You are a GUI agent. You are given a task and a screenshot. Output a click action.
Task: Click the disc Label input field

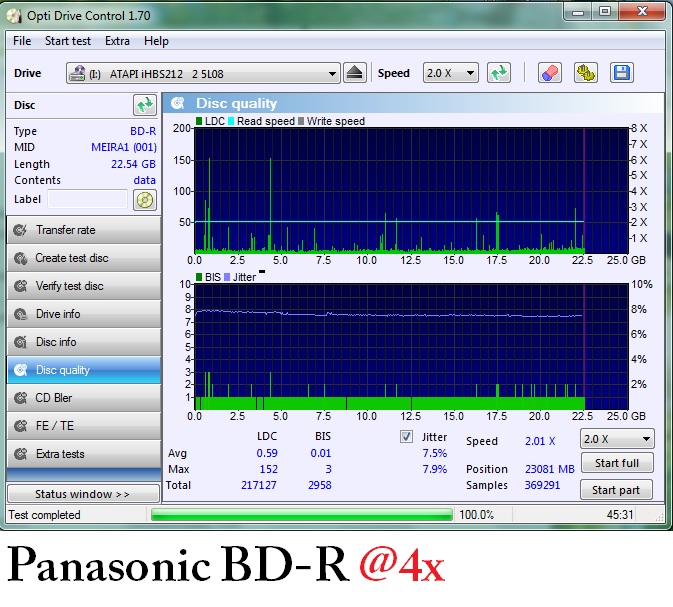[88, 200]
